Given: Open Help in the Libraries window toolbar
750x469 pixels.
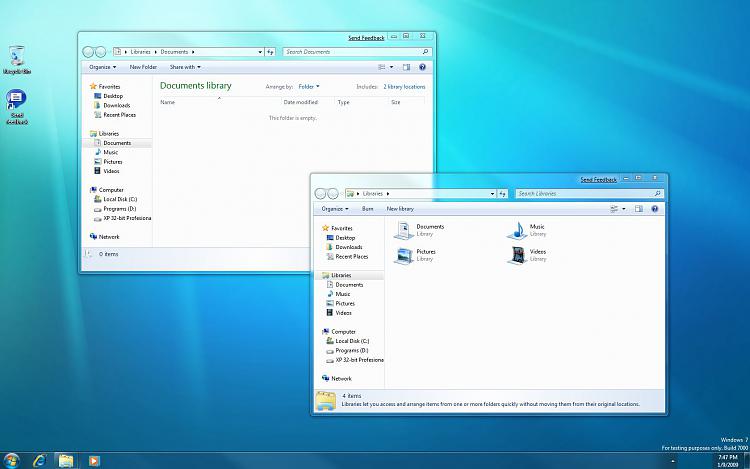Looking at the screenshot, I should [x=655, y=209].
